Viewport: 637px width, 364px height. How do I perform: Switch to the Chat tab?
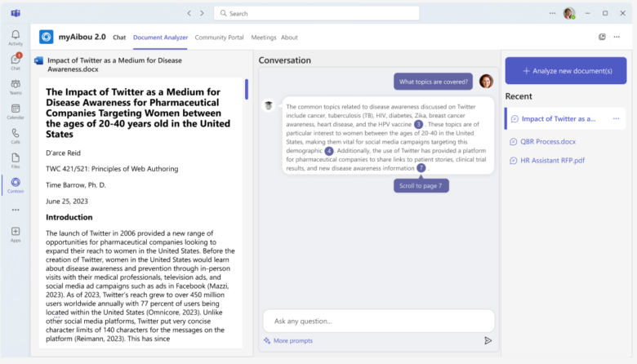[x=119, y=38]
